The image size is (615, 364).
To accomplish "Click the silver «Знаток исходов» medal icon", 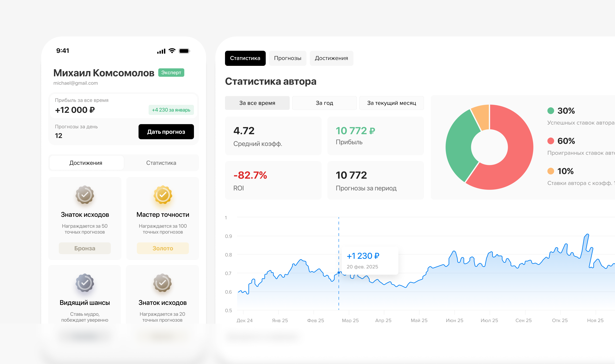I will click(x=163, y=283).
